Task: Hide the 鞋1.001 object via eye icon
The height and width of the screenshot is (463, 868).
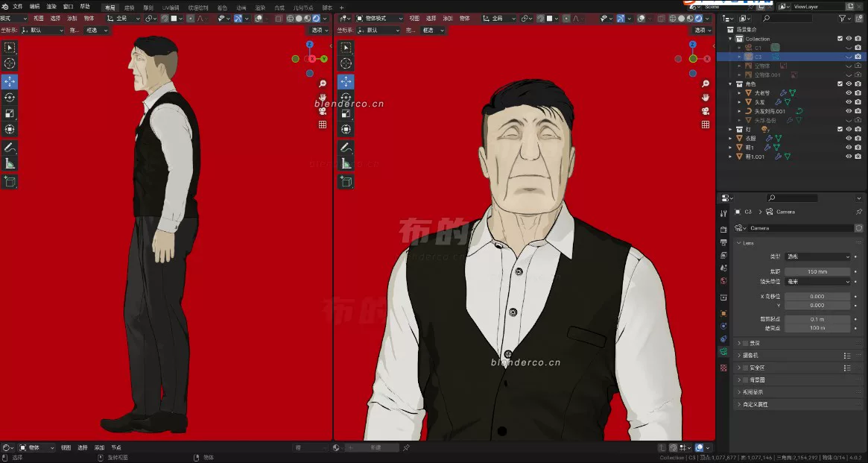Action: (x=849, y=157)
